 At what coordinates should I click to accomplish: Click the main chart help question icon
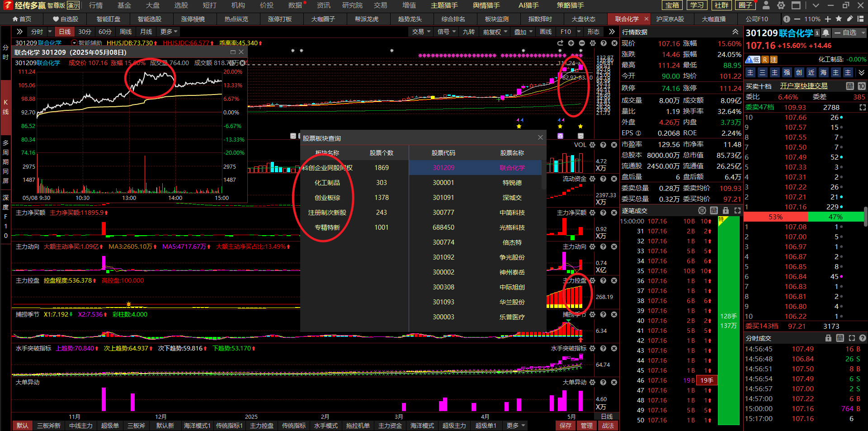(x=604, y=43)
